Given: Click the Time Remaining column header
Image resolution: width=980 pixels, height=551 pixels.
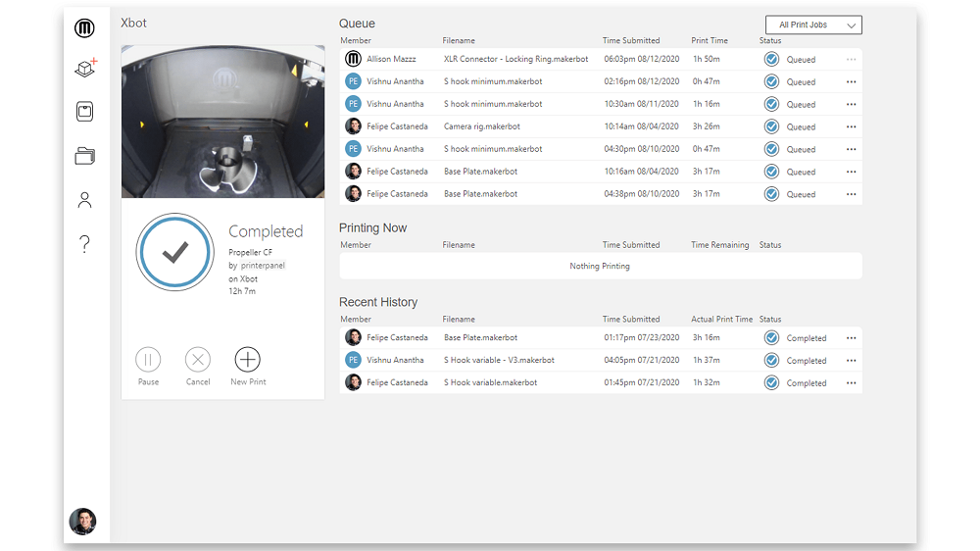Looking at the screenshot, I should [720, 245].
